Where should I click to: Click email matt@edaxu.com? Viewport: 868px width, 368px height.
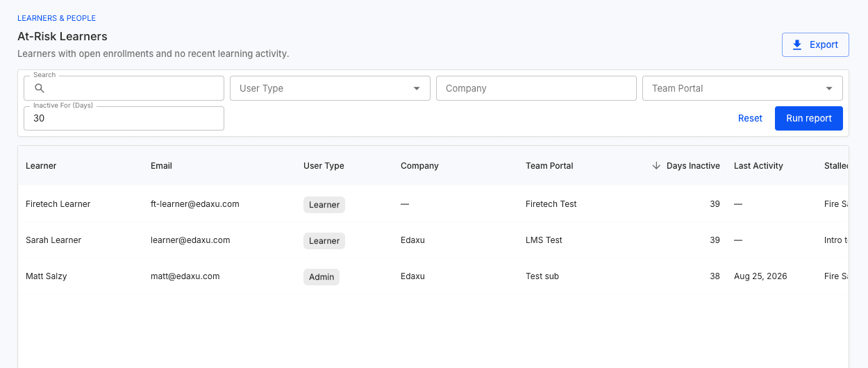click(185, 276)
